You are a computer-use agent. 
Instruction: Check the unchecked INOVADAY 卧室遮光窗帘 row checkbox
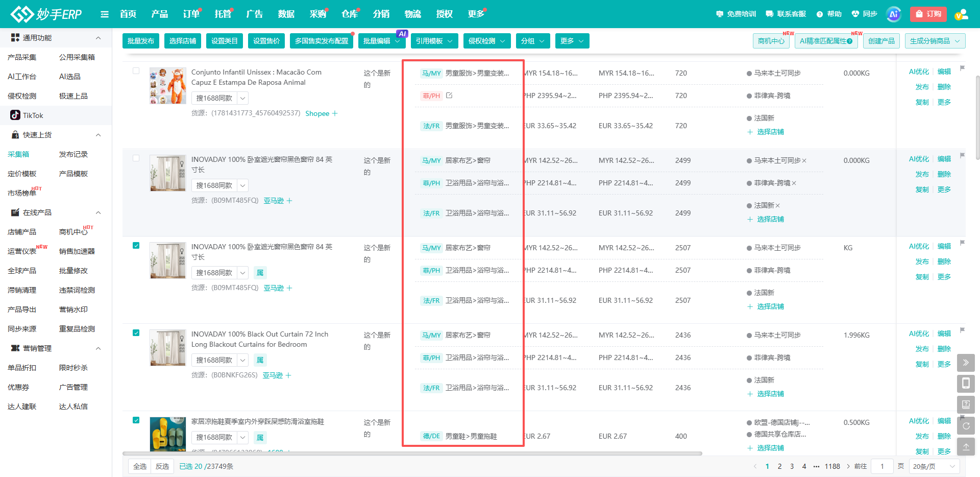136,158
